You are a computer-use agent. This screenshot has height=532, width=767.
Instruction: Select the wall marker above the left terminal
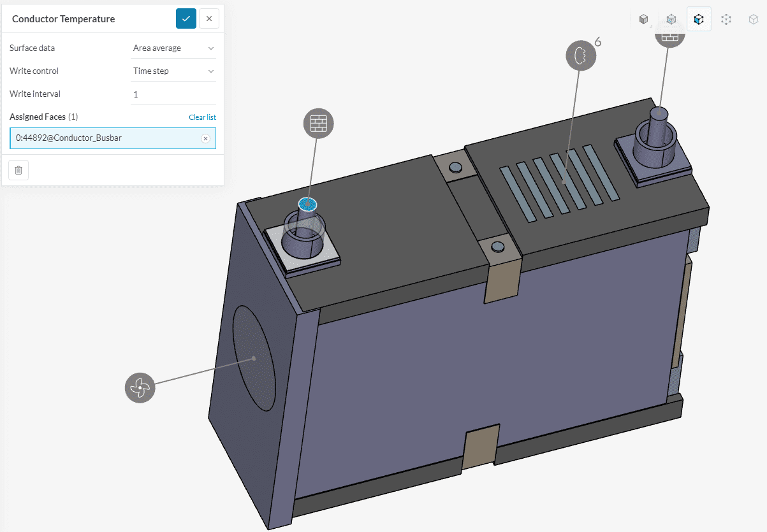tap(318, 123)
